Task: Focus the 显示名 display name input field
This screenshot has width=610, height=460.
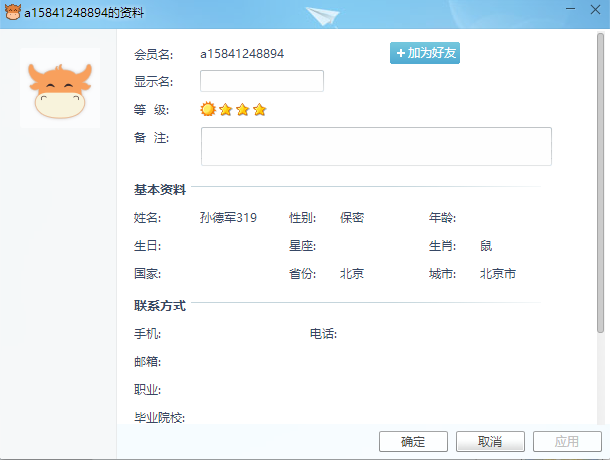Action: click(x=262, y=81)
